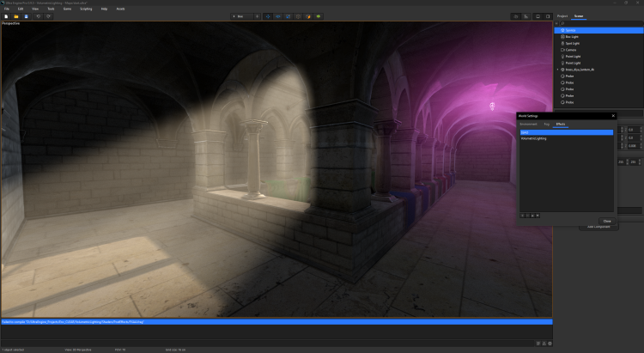Screen dimensions: 644x353
Task: Click the Redo toolbar icon
Action: point(49,16)
